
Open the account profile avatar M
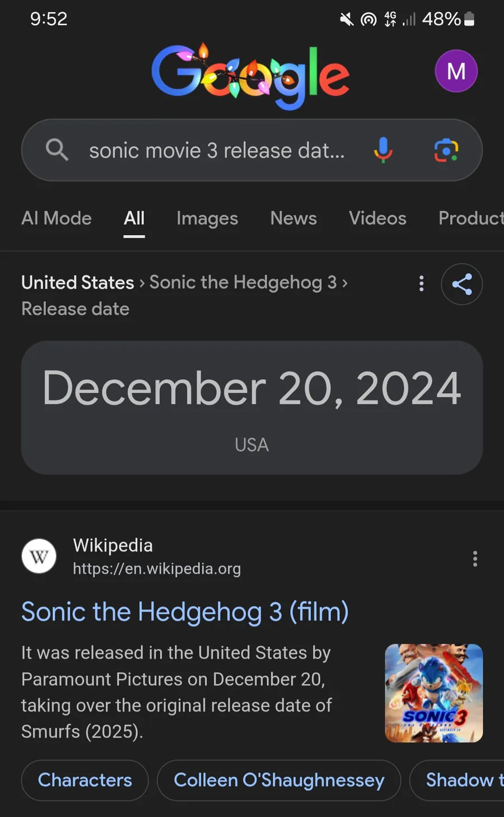click(x=456, y=71)
